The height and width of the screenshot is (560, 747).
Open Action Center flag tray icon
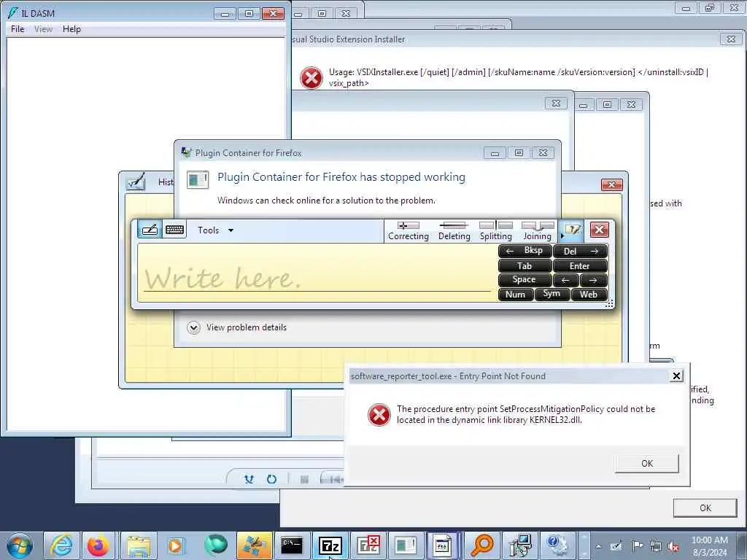click(638, 545)
